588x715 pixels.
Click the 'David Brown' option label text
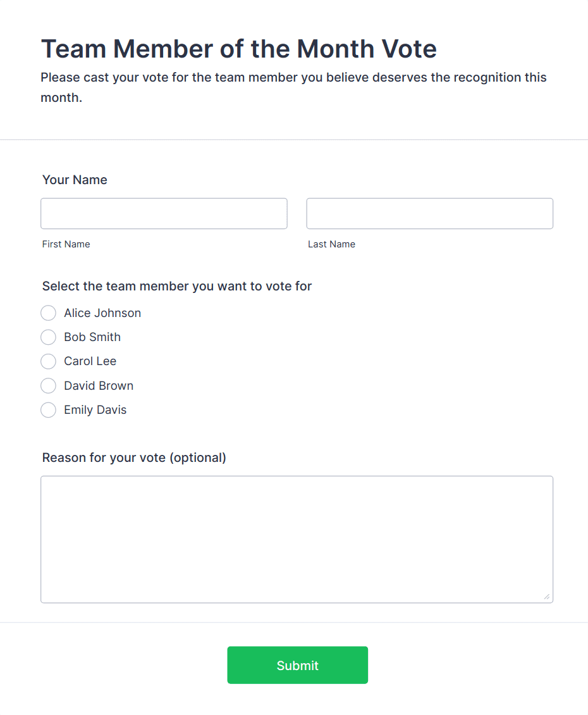point(99,386)
